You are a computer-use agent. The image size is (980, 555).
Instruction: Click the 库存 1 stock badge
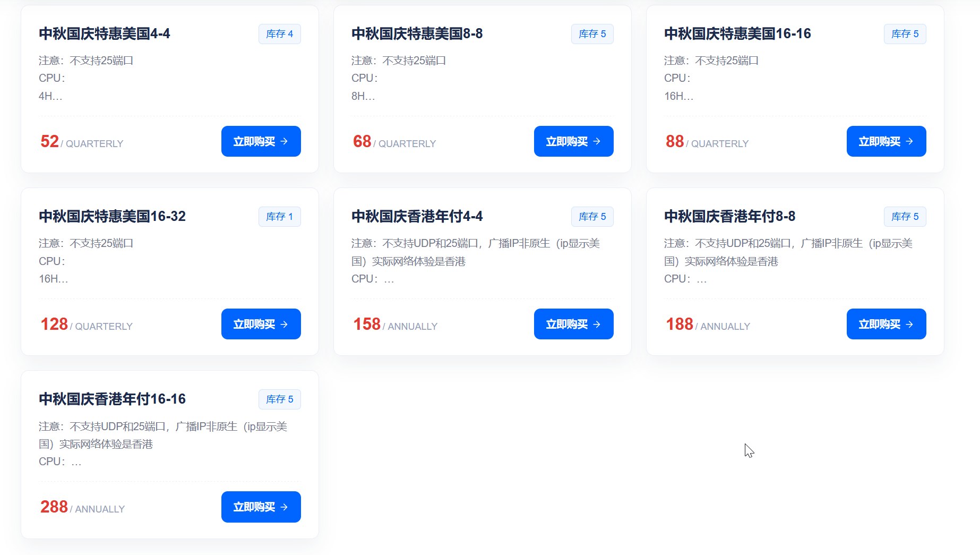point(279,217)
